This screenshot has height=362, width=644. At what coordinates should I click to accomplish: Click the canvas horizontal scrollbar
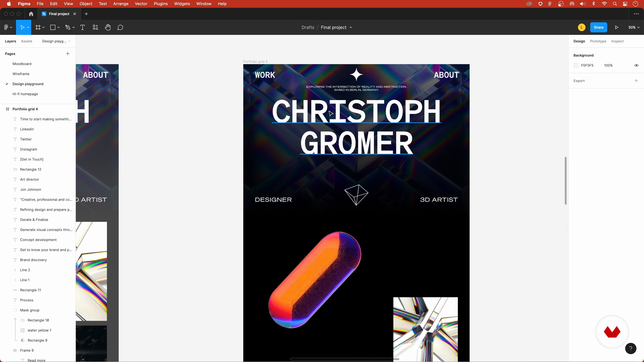click(x=345, y=359)
